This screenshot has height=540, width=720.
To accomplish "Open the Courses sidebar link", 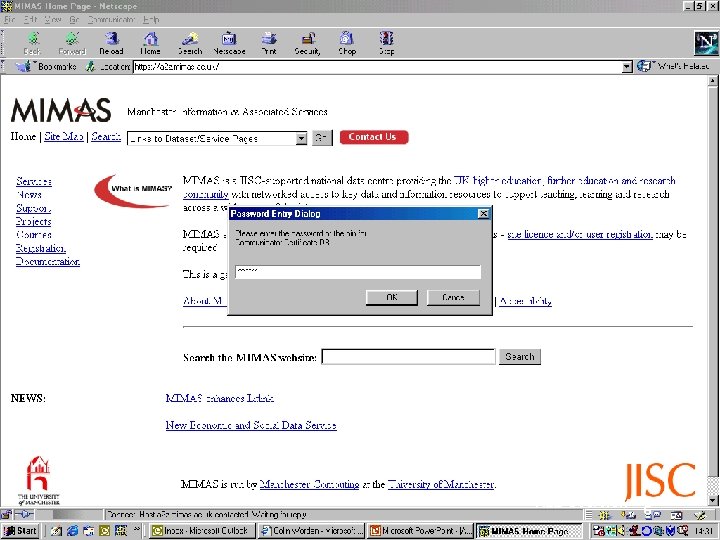I will [x=34, y=235].
